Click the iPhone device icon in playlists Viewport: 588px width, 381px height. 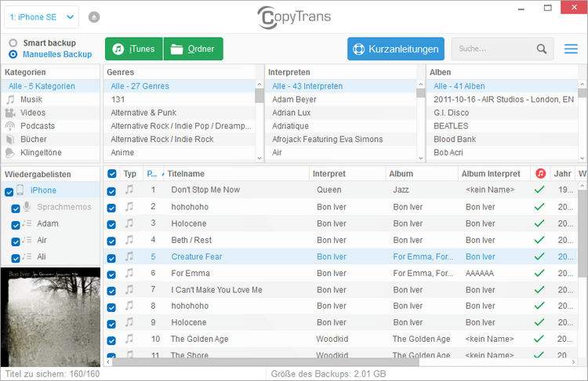pyautogui.click(x=20, y=190)
